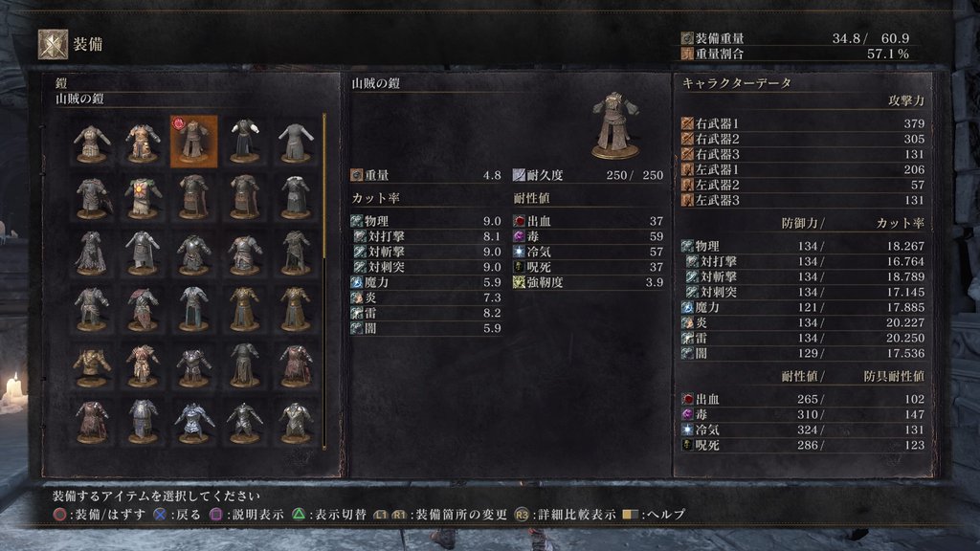Screen dimensions: 980x551
Task: Click the crossed-swords 装備 header icon
Action: 54,44
